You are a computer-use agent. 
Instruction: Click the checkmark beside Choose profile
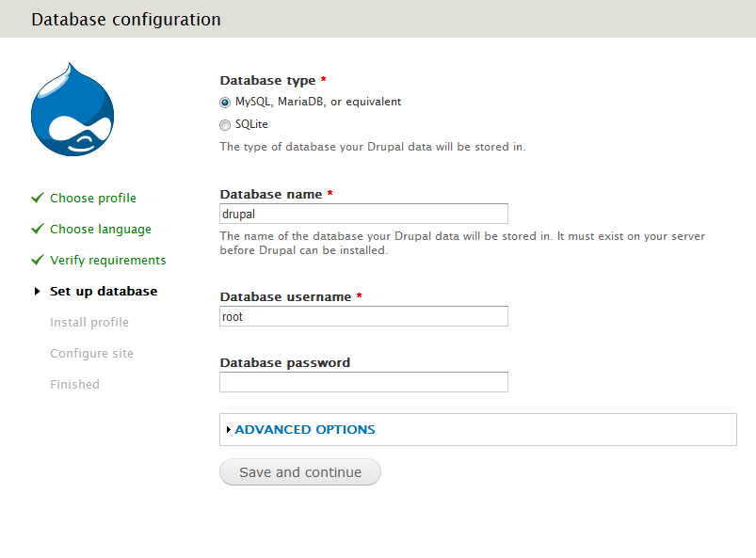tap(38, 198)
